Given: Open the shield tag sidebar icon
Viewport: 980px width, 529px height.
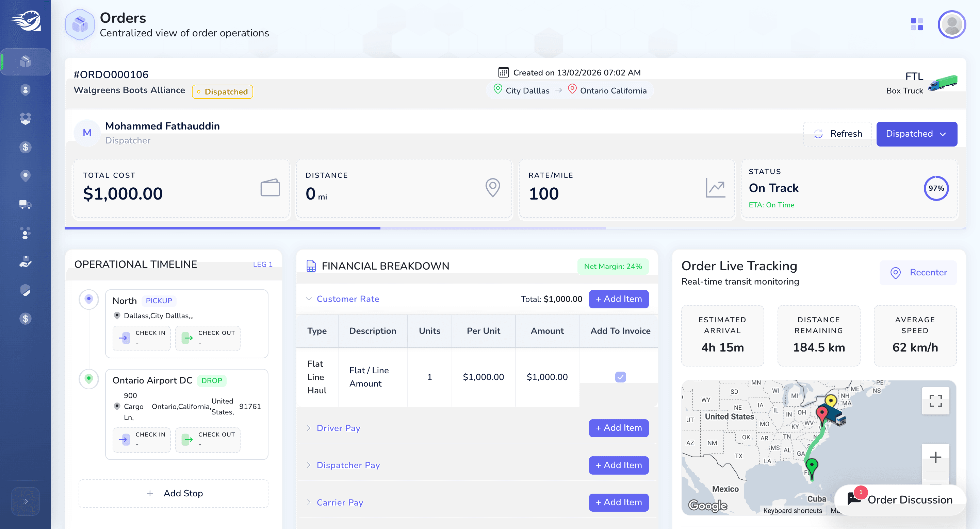Looking at the screenshot, I should (26, 290).
